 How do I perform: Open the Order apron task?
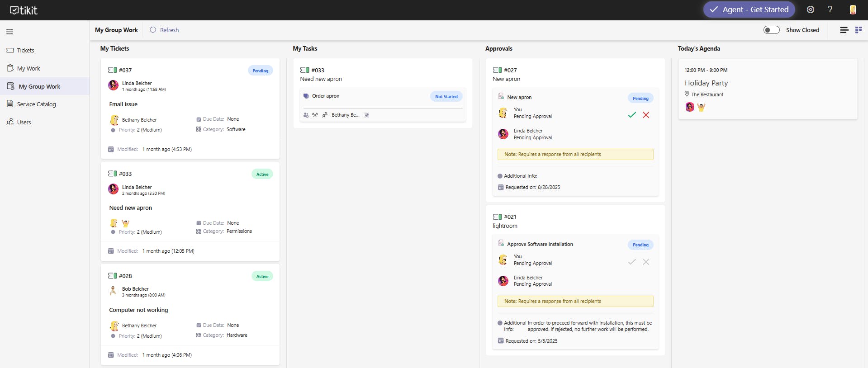pyautogui.click(x=326, y=96)
